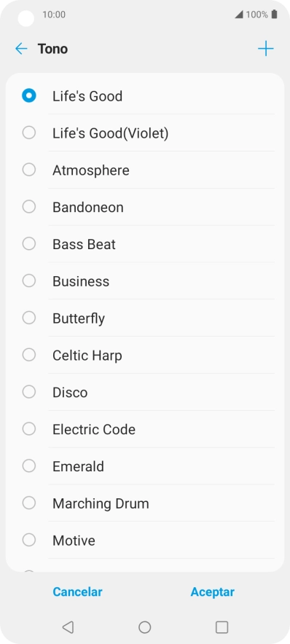The image size is (290, 644).
Task: Pick the Bandoneon ringtone option
Action: coord(145,207)
